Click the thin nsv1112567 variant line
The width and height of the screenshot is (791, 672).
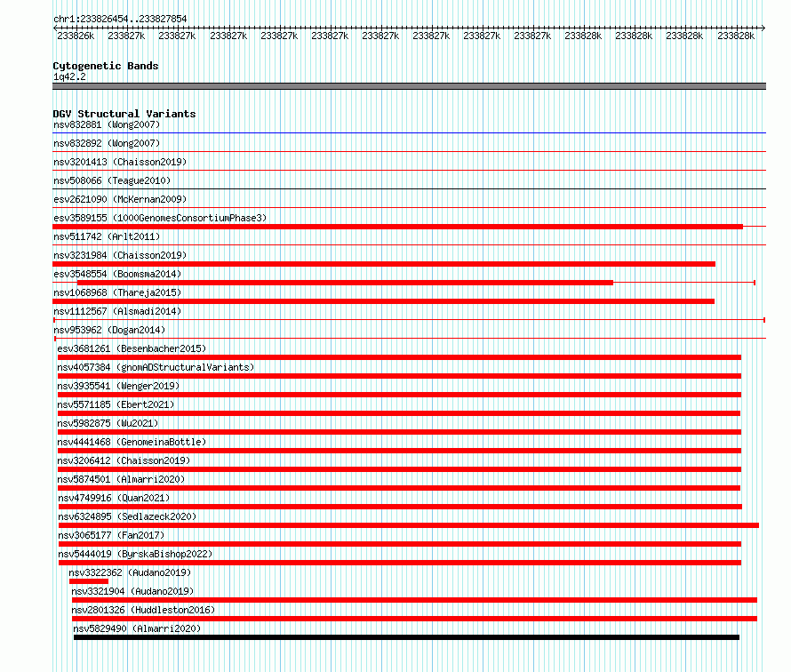409,320
